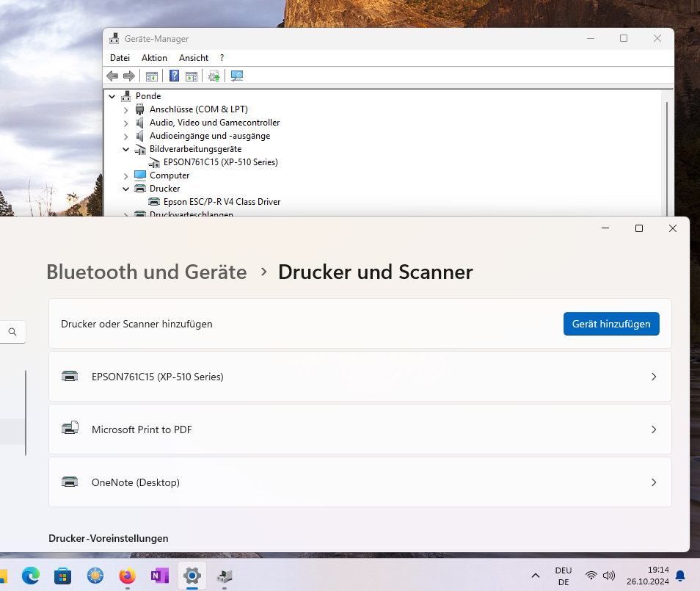
Task: Open notifications bell icon
Action: click(680, 576)
